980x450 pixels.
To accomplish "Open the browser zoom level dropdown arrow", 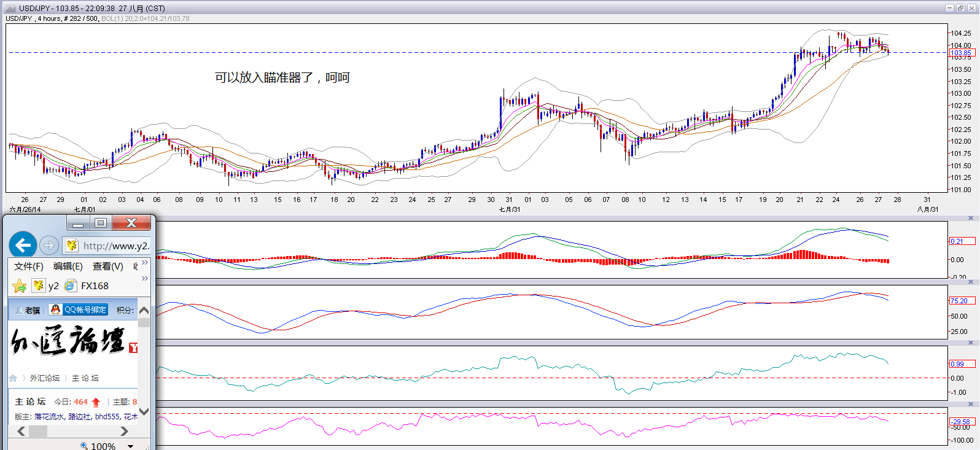I will click(130, 446).
